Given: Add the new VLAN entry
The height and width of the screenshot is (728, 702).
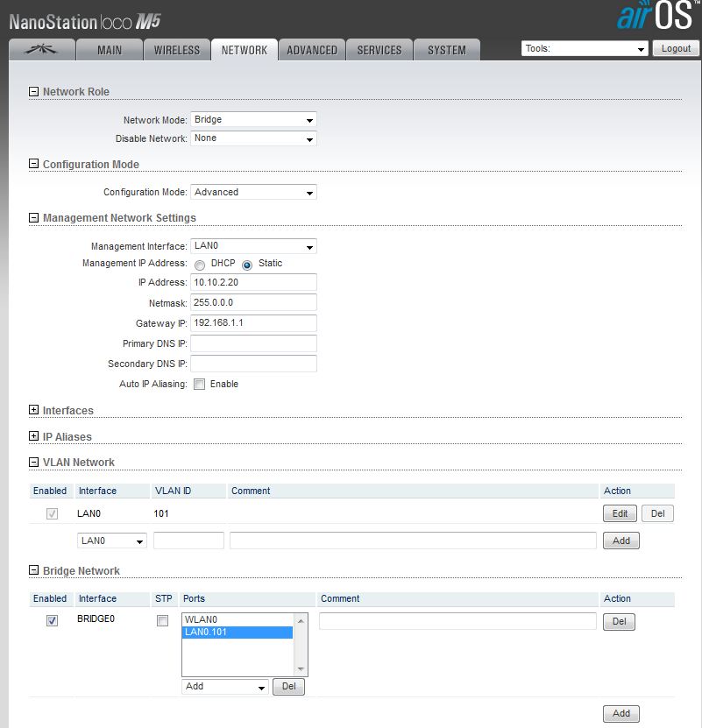Looking at the screenshot, I should point(621,541).
